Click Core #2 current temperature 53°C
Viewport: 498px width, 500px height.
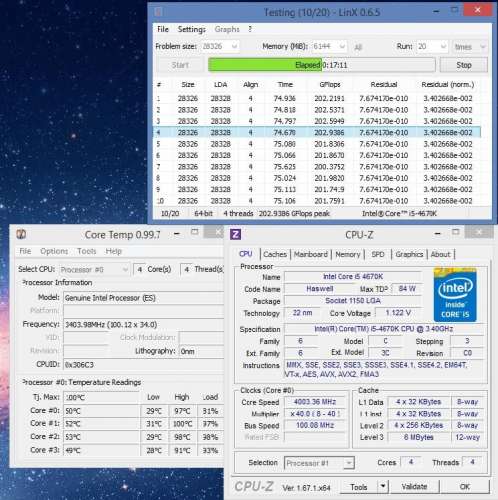coord(101,437)
